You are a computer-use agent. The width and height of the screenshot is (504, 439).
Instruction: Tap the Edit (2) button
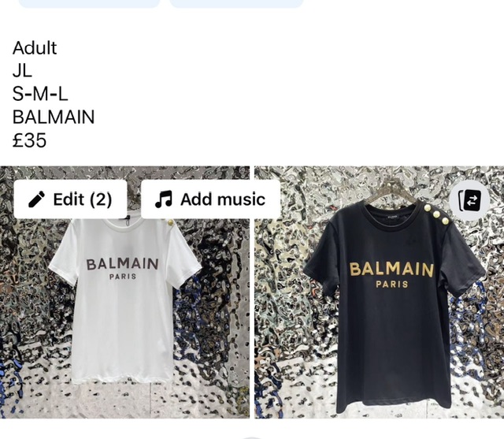click(70, 199)
